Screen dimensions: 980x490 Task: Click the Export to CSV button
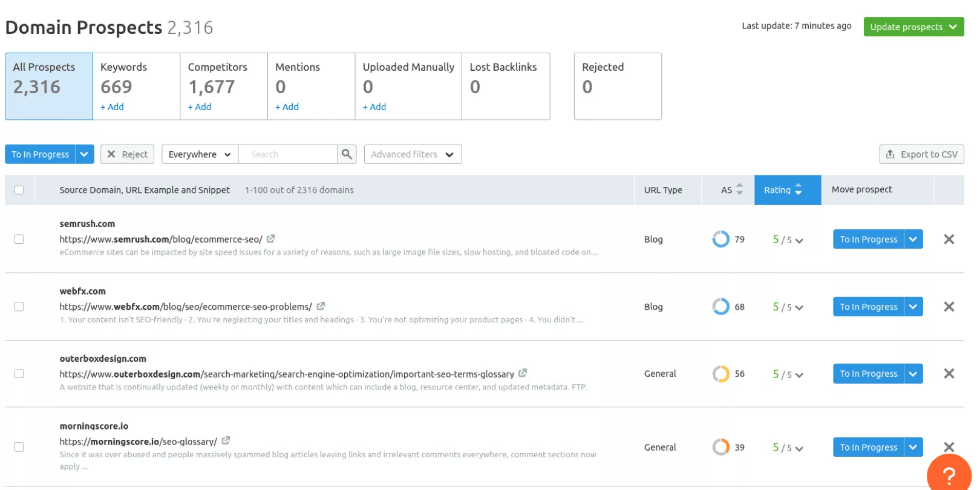click(x=921, y=154)
